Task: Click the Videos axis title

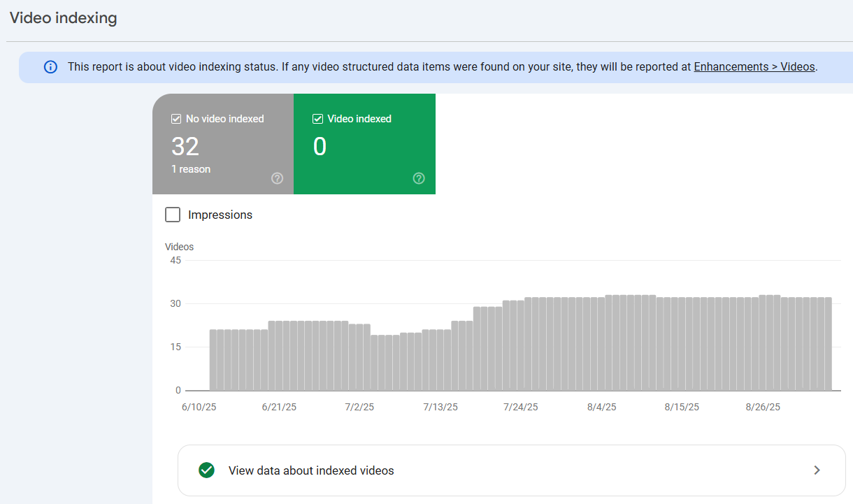Action: [x=179, y=247]
